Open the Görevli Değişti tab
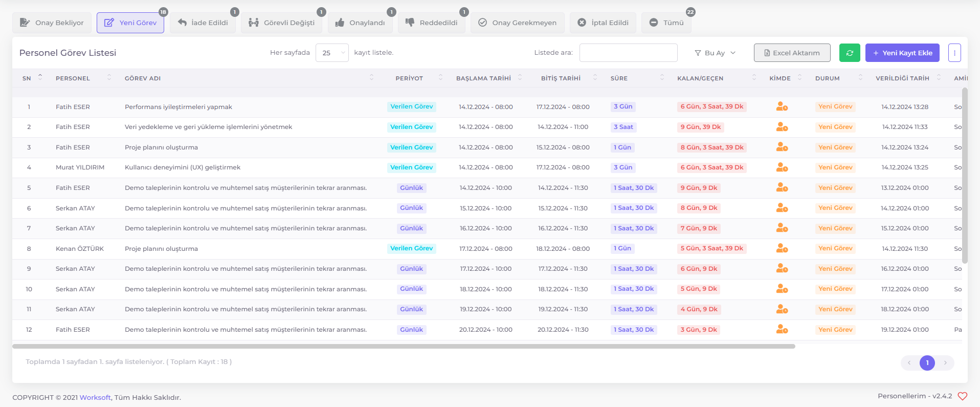Image resolution: width=980 pixels, height=407 pixels. point(281,23)
